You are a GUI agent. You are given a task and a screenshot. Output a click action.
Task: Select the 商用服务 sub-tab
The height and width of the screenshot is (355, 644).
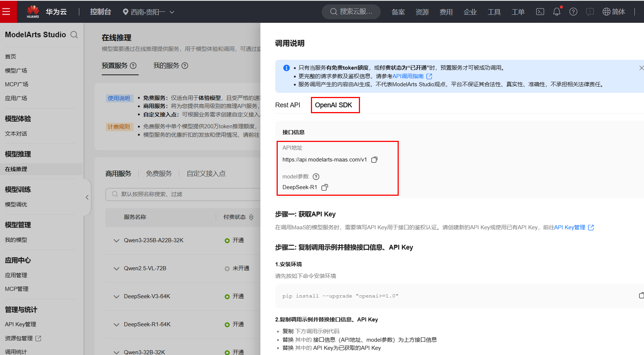click(x=118, y=174)
